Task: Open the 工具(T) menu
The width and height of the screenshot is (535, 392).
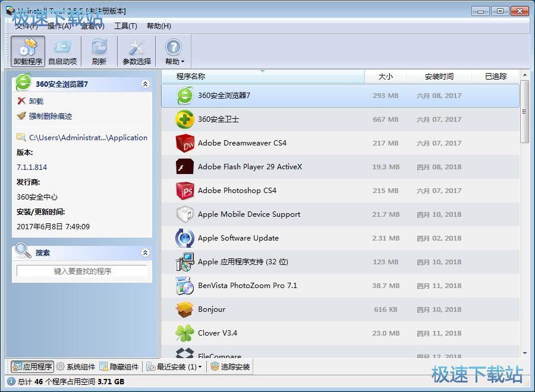Action: click(125, 26)
